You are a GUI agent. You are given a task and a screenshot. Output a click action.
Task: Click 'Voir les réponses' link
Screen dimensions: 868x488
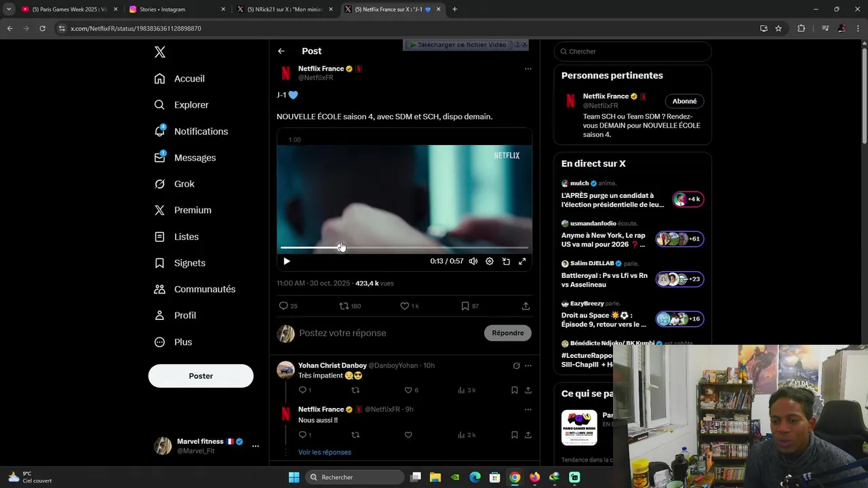click(x=325, y=453)
